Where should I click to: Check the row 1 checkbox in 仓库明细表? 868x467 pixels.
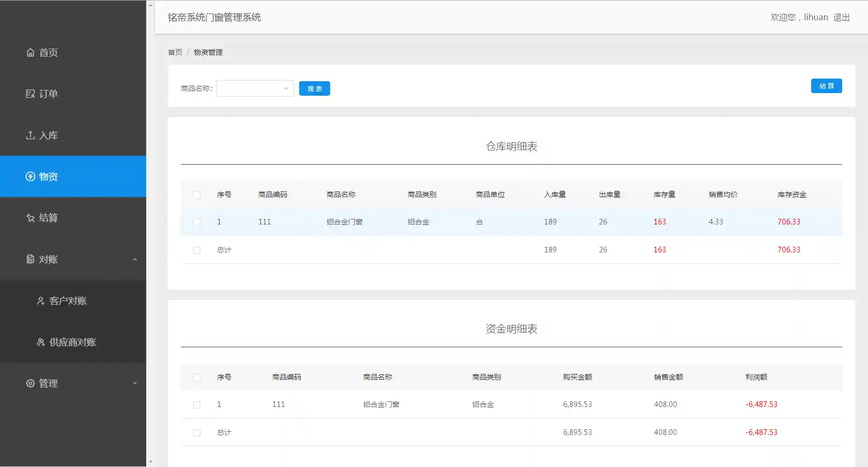point(197,222)
